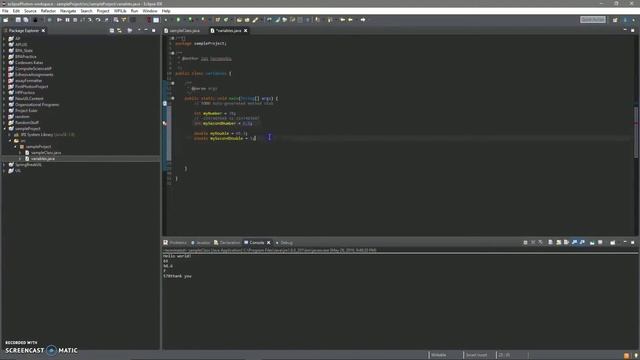Toggle Link with Editor in Package Explorer
Viewport: 640px width, 360px height.
(120, 31)
